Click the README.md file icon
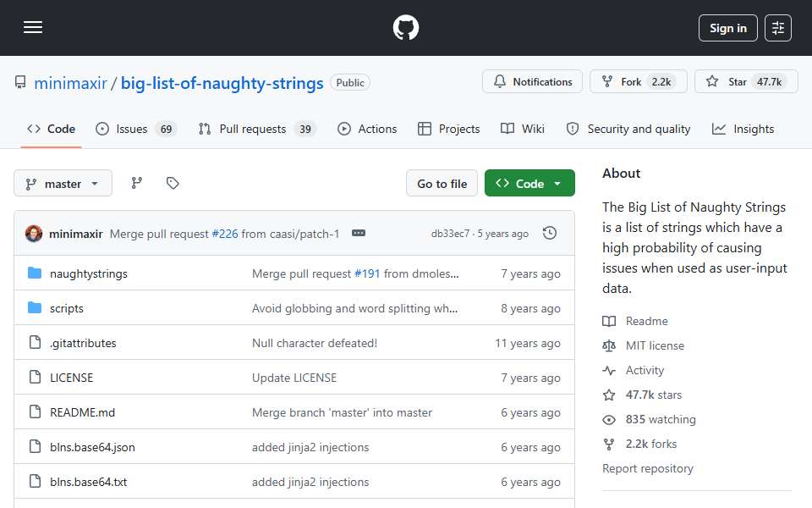The height and width of the screenshot is (508, 812). pos(35,411)
